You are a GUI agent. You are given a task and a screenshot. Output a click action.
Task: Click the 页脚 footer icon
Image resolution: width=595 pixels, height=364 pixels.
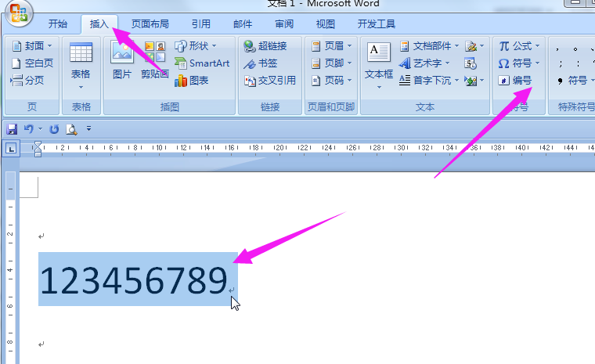click(316, 63)
